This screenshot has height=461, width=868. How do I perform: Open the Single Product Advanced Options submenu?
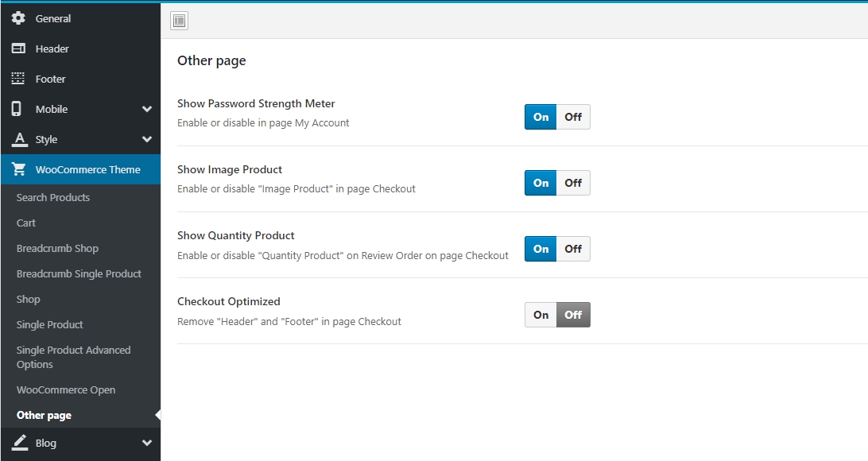pyautogui.click(x=73, y=357)
